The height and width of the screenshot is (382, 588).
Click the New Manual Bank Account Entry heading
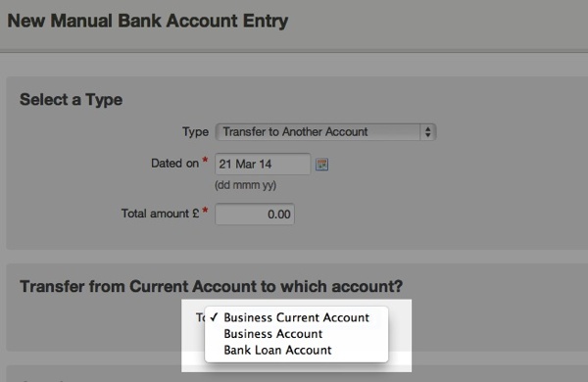coord(148,21)
